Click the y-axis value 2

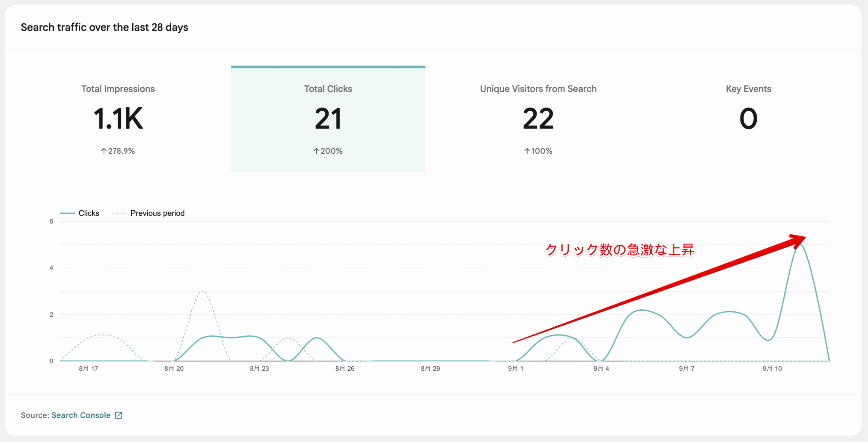[x=51, y=314]
